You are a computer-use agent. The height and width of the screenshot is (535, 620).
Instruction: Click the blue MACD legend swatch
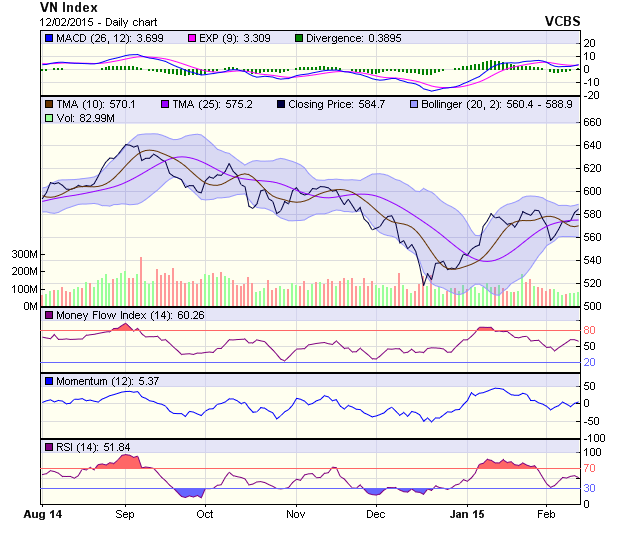point(49,38)
